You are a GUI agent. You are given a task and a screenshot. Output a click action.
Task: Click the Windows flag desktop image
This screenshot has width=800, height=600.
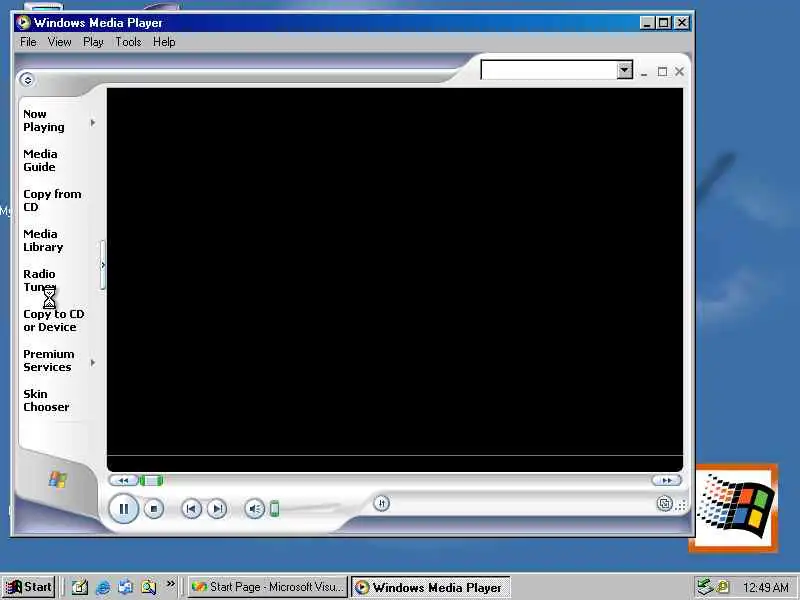pos(734,508)
